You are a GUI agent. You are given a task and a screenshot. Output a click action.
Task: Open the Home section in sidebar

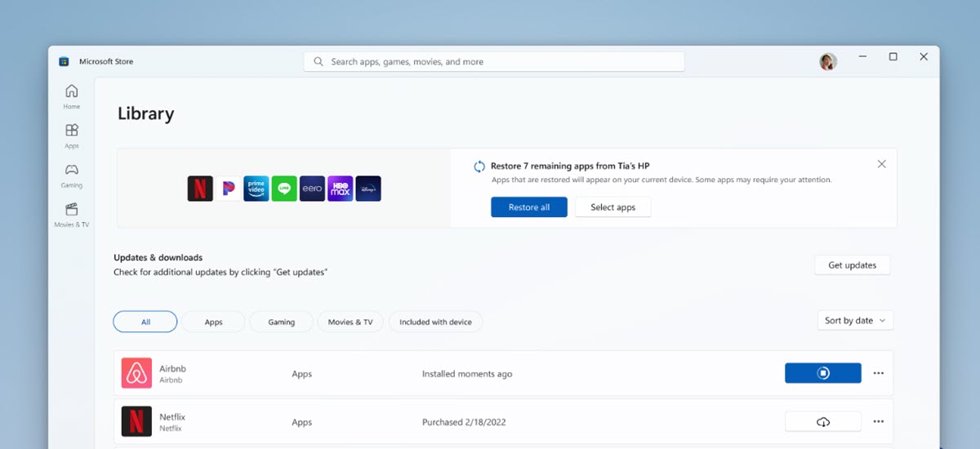tap(72, 96)
